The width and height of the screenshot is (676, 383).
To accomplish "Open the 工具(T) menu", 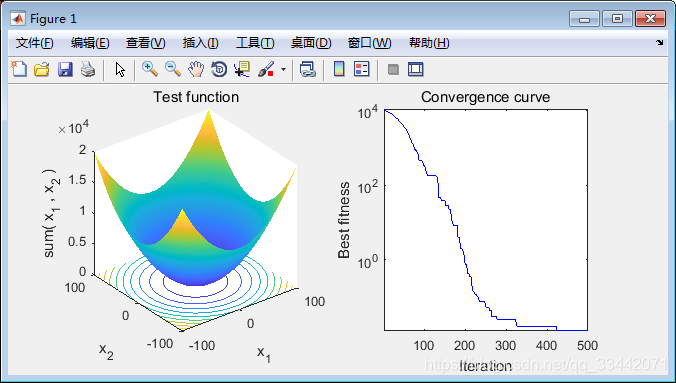I will pos(255,43).
